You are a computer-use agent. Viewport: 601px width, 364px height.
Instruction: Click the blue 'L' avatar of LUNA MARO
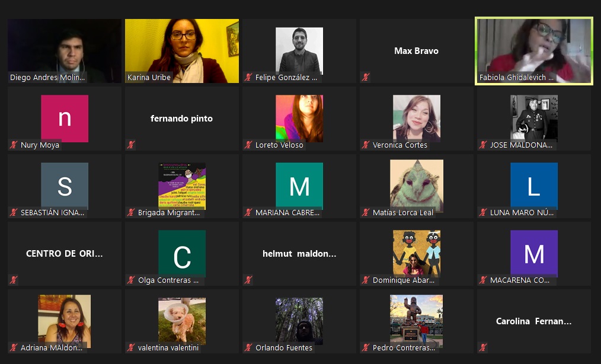point(534,186)
